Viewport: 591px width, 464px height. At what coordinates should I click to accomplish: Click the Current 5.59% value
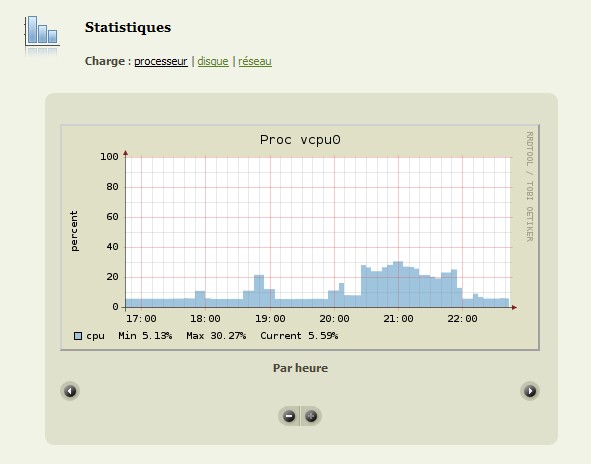pos(299,336)
